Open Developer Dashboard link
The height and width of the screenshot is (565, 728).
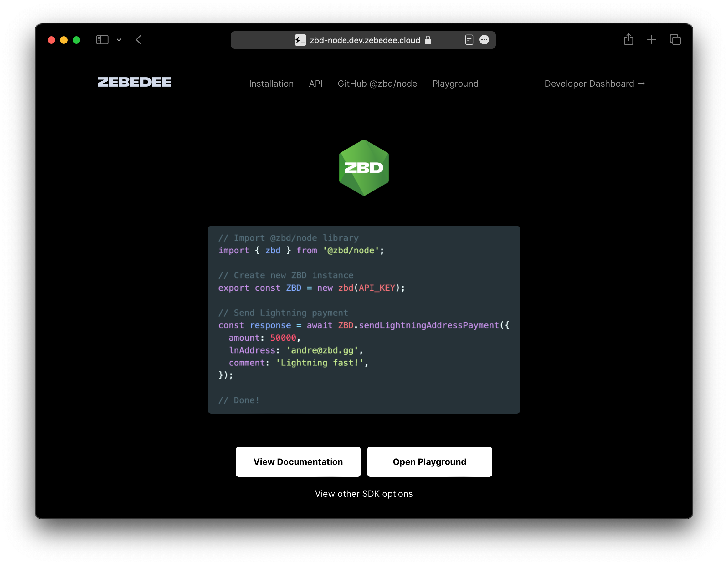tap(594, 84)
